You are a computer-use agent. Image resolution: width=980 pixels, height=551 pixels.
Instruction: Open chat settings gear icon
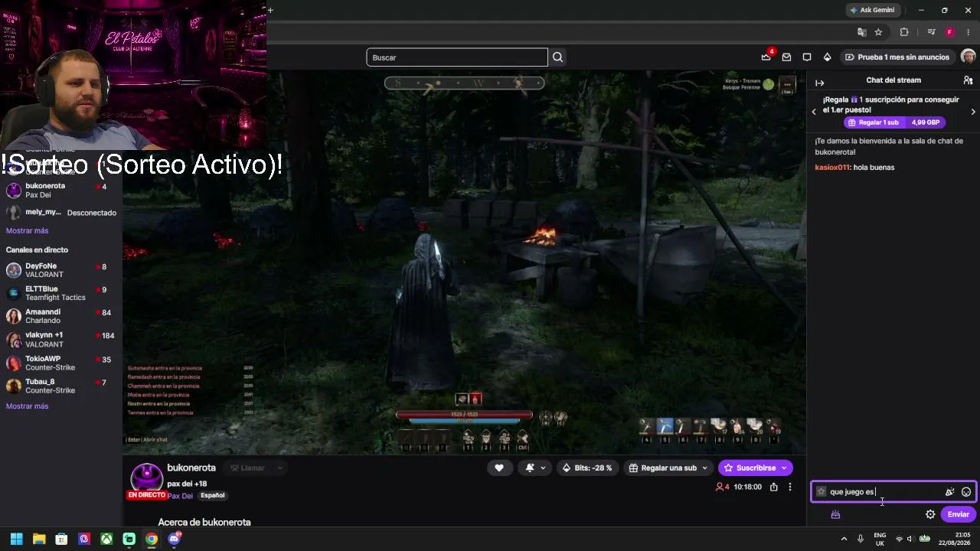click(x=930, y=514)
